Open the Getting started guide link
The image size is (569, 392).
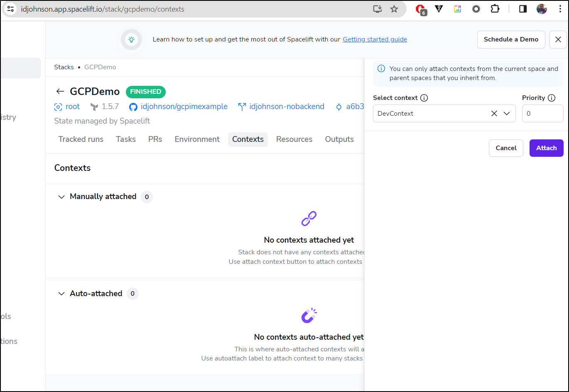(375, 39)
